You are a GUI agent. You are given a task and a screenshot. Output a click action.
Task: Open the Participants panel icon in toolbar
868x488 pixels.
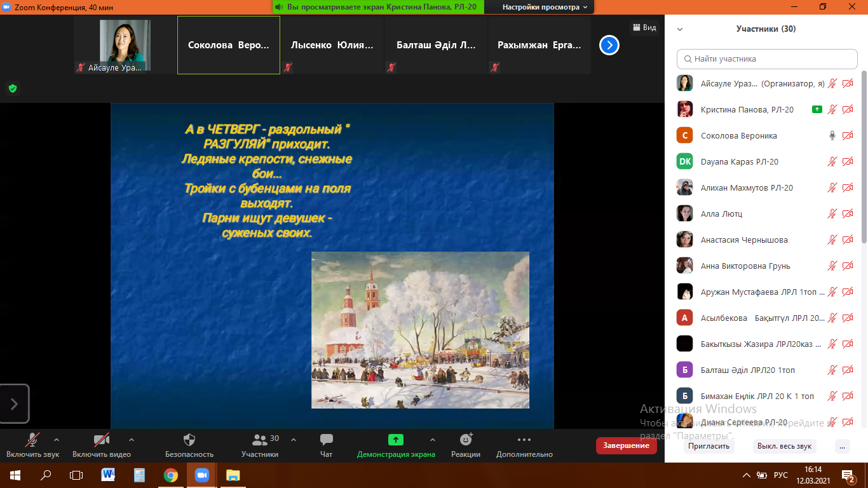click(260, 440)
